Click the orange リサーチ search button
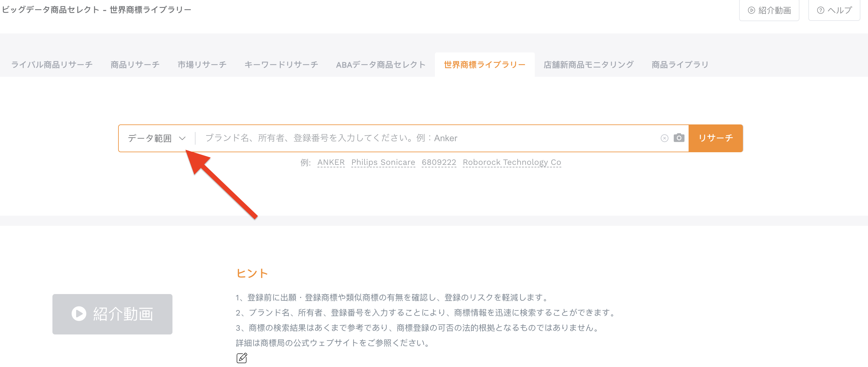This screenshot has height=367, width=868. coord(715,138)
